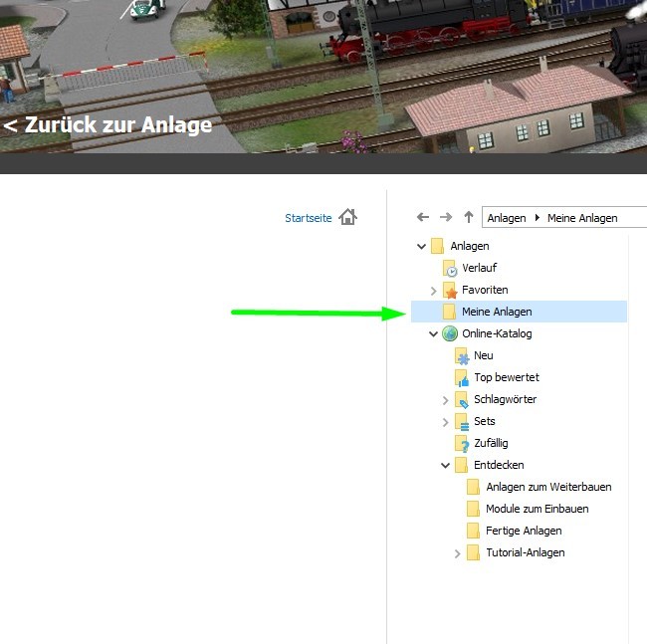This screenshot has height=644, width=647.
Task: Click the Online-Katalog globe icon
Action: (x=450, y=333)
